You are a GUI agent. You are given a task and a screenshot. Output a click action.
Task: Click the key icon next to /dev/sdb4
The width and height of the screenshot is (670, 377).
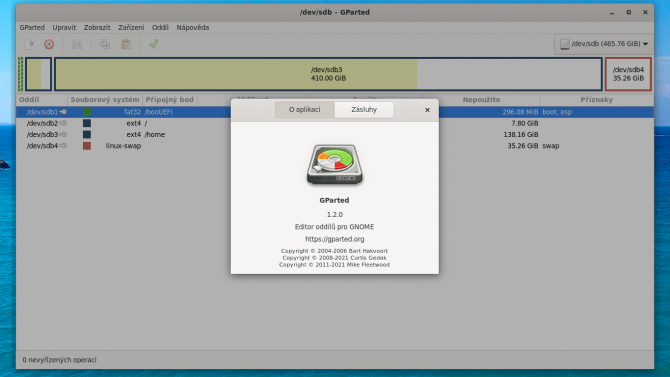63,146
